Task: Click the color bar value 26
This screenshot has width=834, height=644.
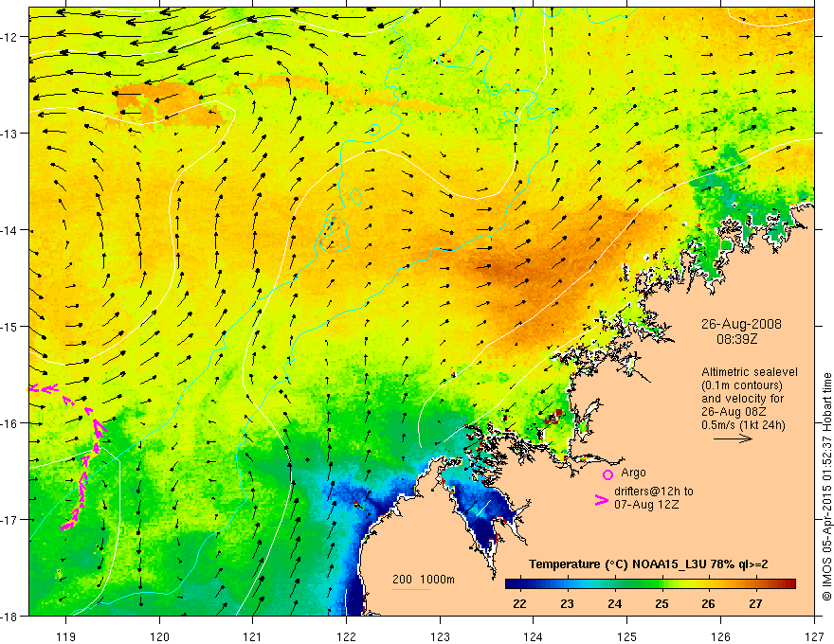Action: [708, 603]
